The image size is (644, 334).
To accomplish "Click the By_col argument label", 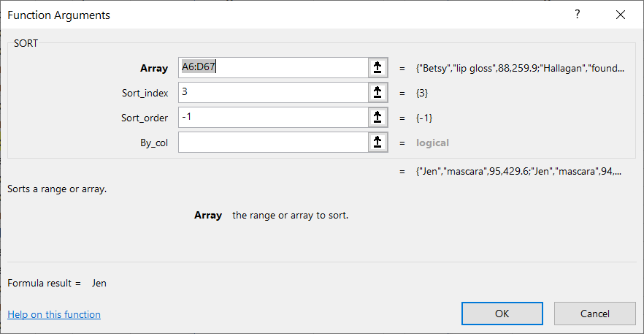I will coord(153,143).
